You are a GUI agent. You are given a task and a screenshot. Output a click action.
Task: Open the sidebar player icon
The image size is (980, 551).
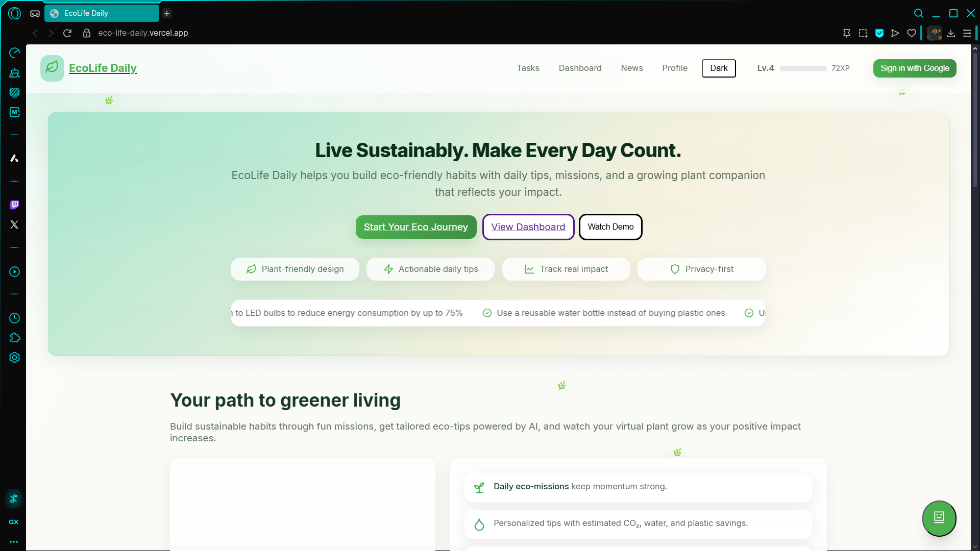14,272
